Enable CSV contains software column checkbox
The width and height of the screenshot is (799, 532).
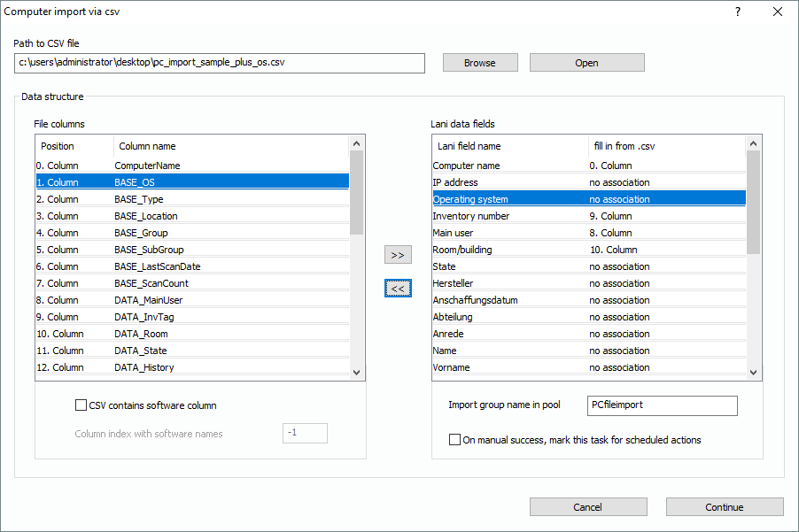tap(81, 405)
